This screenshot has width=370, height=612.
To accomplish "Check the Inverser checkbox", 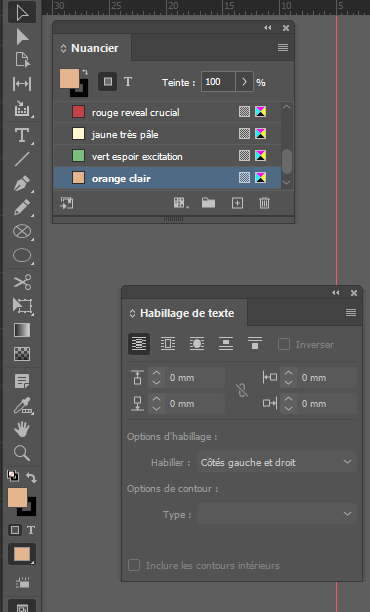I will (x=284, y=344).
